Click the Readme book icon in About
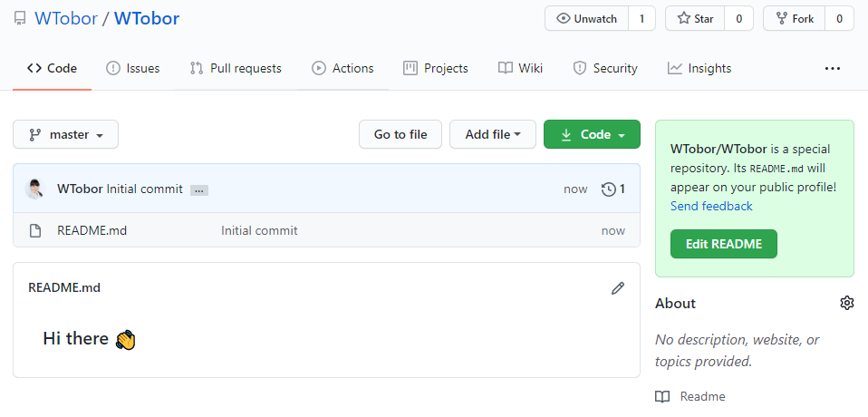This screenshot has width=868, height=417. pyautogui.click(x=663, y=396)
